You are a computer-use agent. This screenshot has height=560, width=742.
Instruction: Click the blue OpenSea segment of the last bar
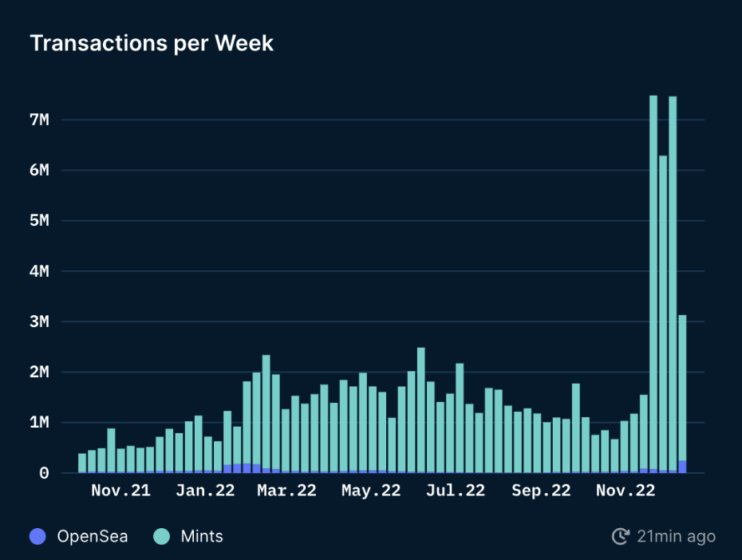(x=682, y=467)
